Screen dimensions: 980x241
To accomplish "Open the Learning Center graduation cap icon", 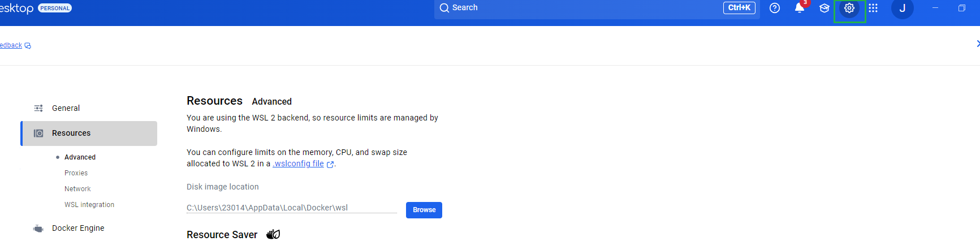I will click(824, 8).
